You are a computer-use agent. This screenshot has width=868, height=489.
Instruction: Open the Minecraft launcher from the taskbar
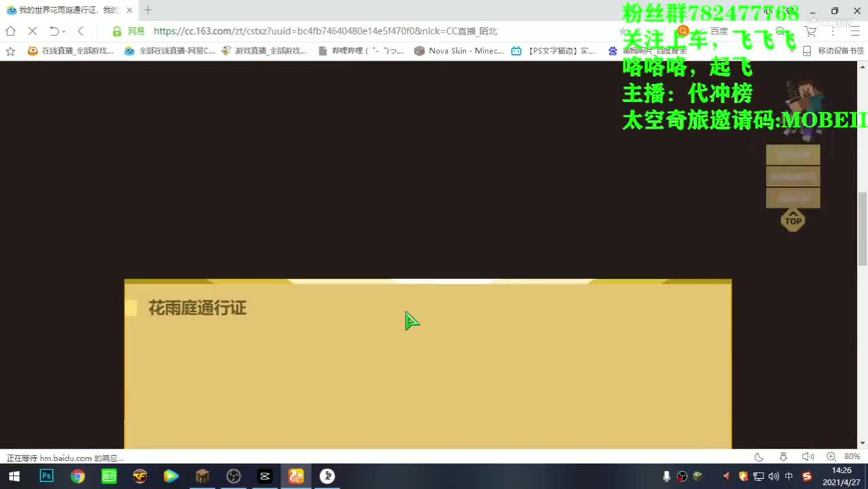click(202, 476)
